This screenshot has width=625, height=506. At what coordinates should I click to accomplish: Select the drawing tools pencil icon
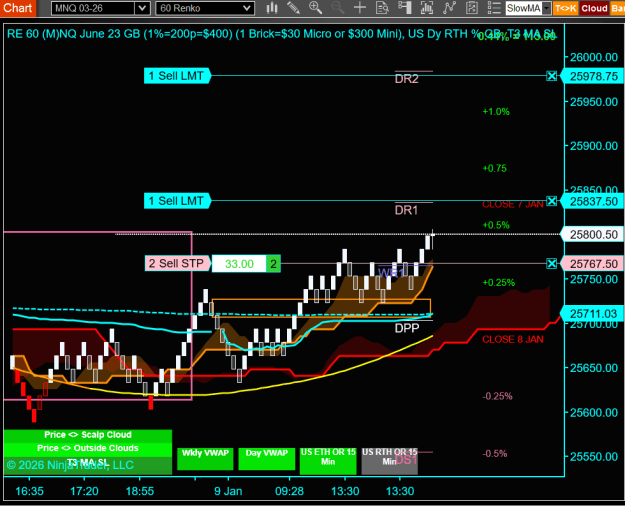click(x=293, y=8)
